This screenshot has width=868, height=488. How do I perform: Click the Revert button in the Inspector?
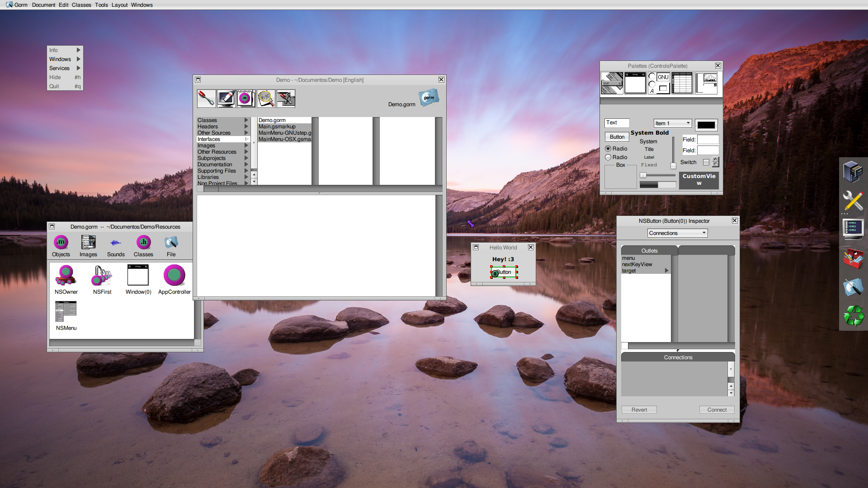[x=639, y=409]
